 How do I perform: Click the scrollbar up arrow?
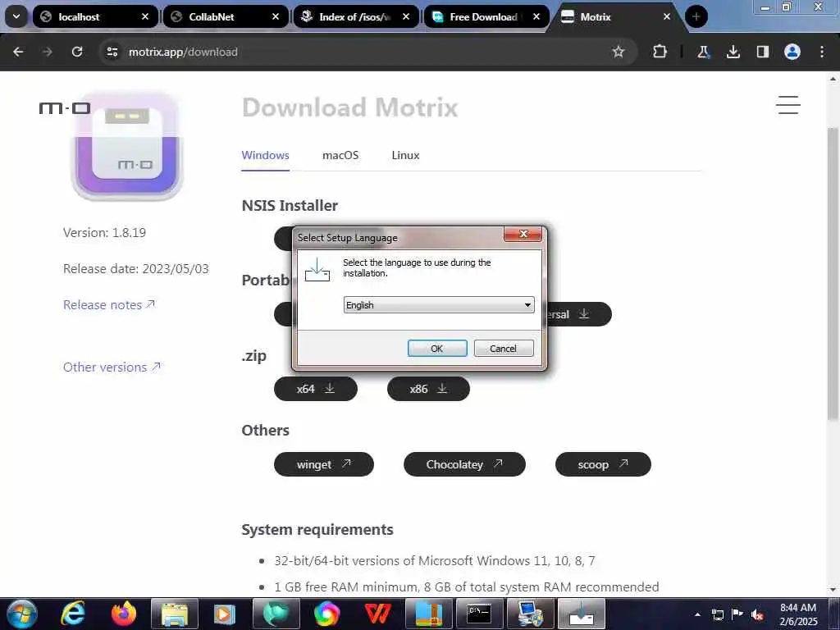pos(833,79)
